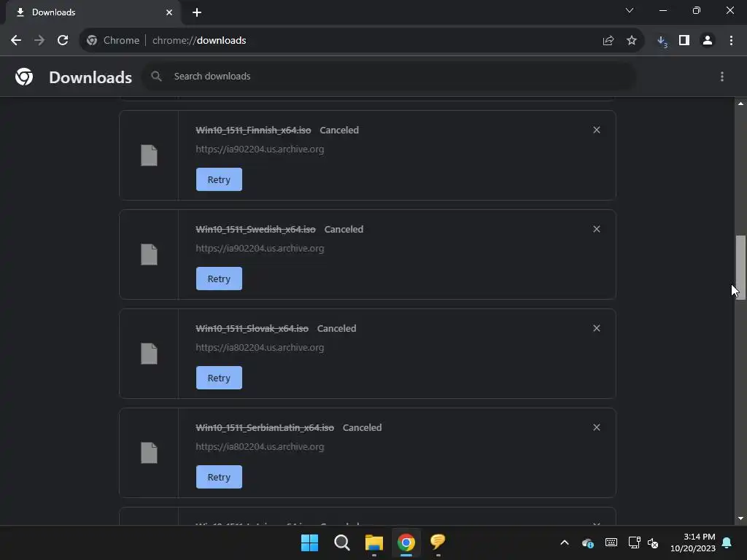Remove SerbianLatin ISO entry from list

[x=597, y=427]
